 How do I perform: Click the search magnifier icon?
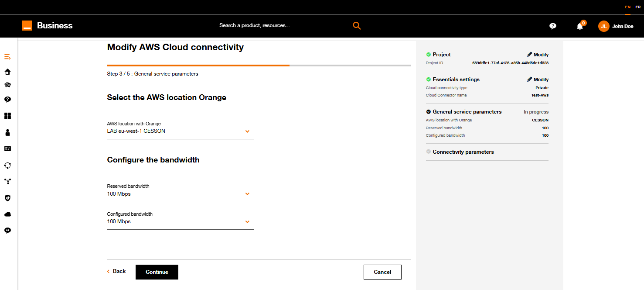tap(357, 26)
